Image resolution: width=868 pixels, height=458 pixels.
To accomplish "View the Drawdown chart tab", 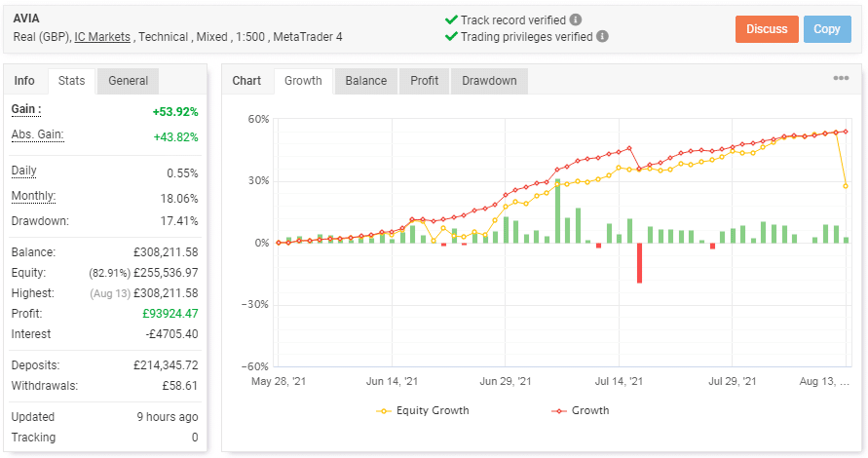I will pos(489,81).
